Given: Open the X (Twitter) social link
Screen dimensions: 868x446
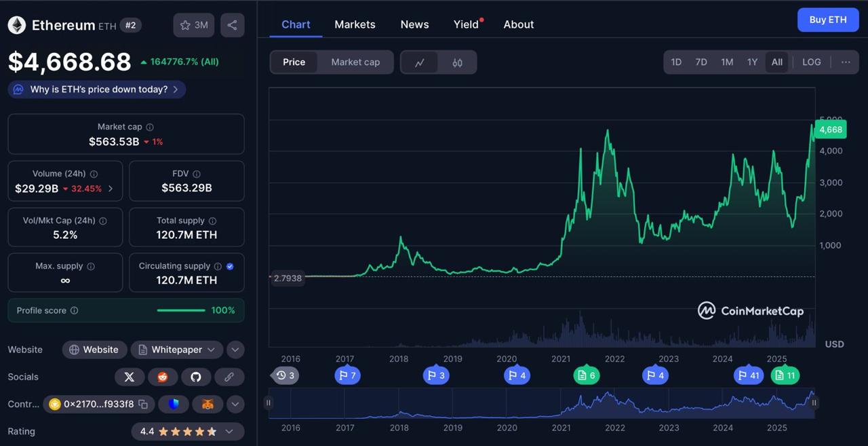Looking at the screenshot, I should click(130, 377).
